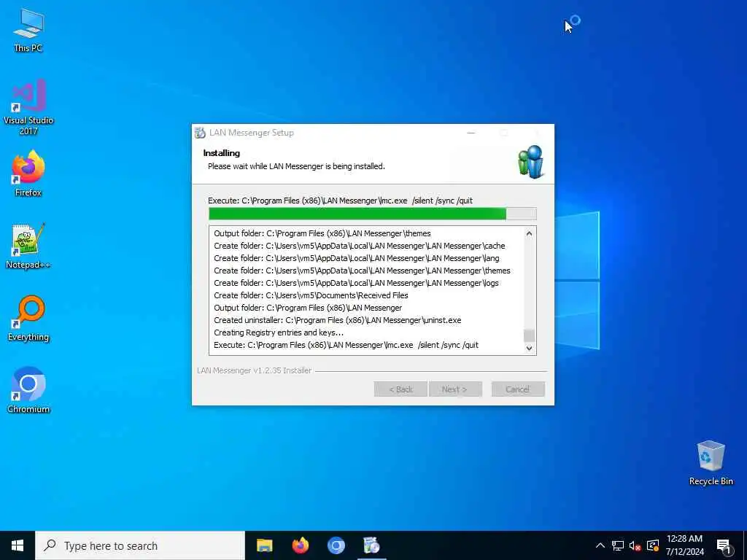Select the Visual Studio 2017 shortcut
Screen dimensions: 747x560
28,106
